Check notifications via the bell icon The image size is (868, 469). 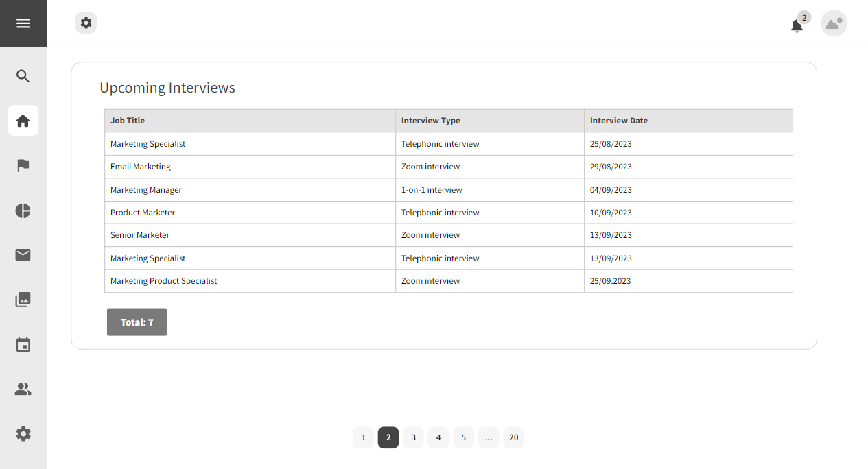tap(797, 25)
